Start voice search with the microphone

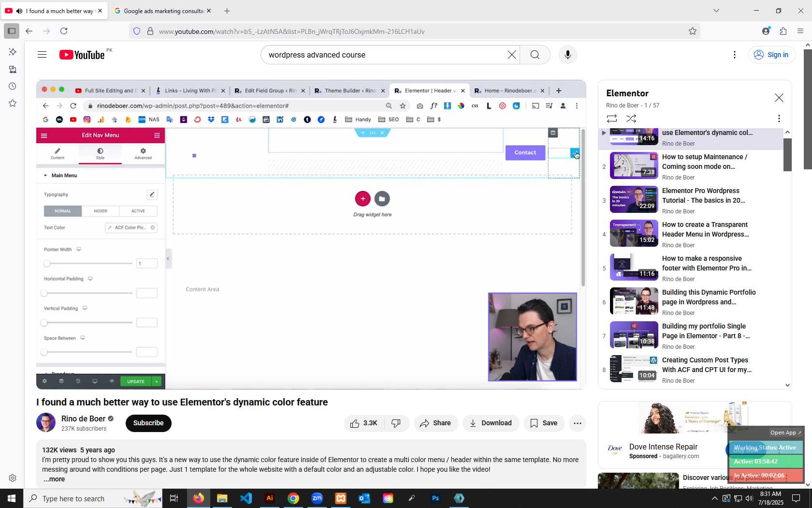click(568, 55)
